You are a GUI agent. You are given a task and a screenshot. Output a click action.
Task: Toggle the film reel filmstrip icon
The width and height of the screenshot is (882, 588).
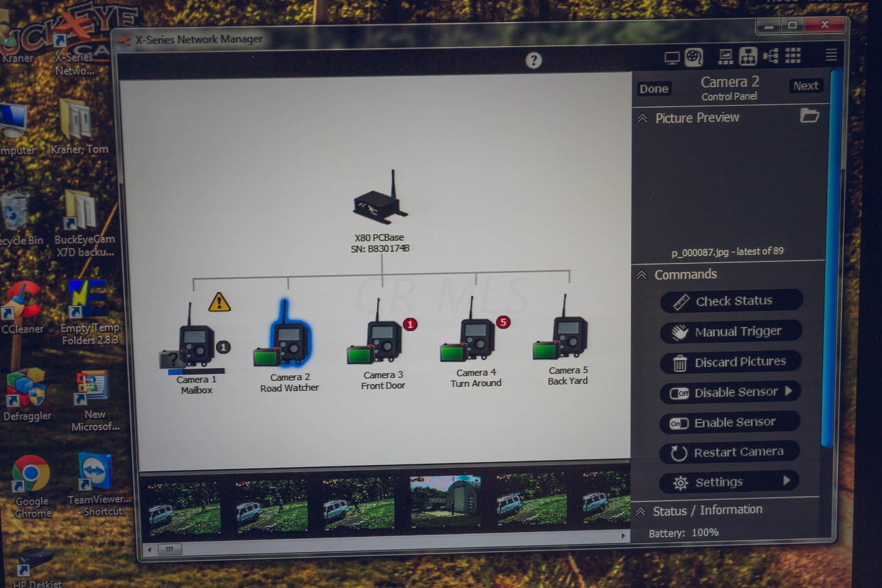point(694,57)
